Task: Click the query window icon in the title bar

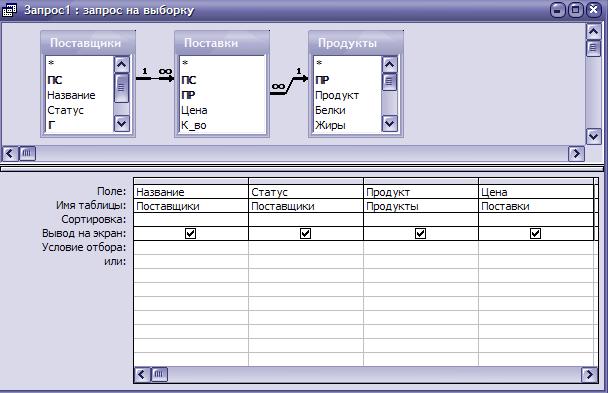Action: [x=9, y=10]
